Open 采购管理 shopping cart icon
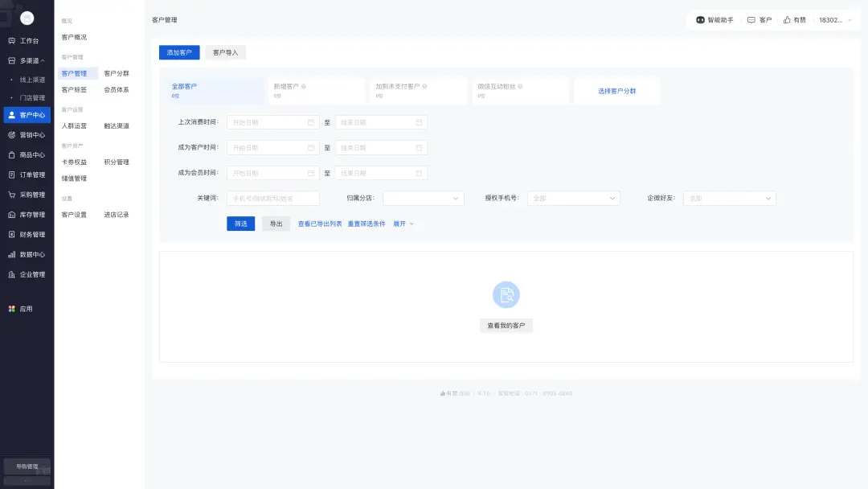The image size is (868, 489). tap(12, 195)
